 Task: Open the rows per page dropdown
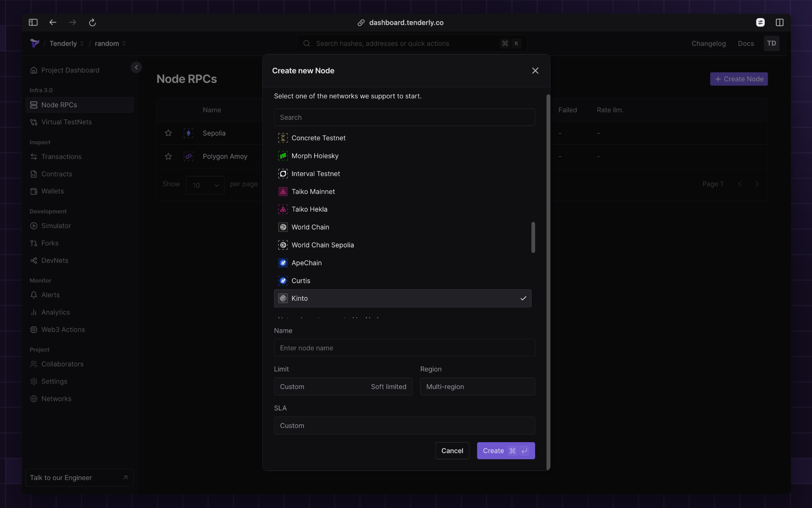tap(205, 185)
